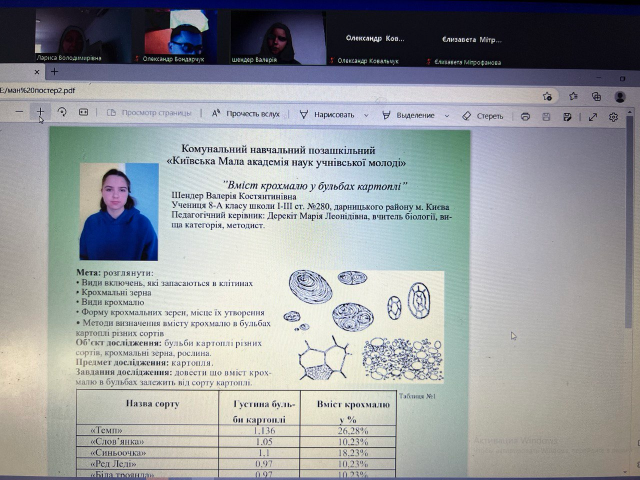Select Олександр Ковальчук participant tile
640x480 pixels.
click(374, 41)
